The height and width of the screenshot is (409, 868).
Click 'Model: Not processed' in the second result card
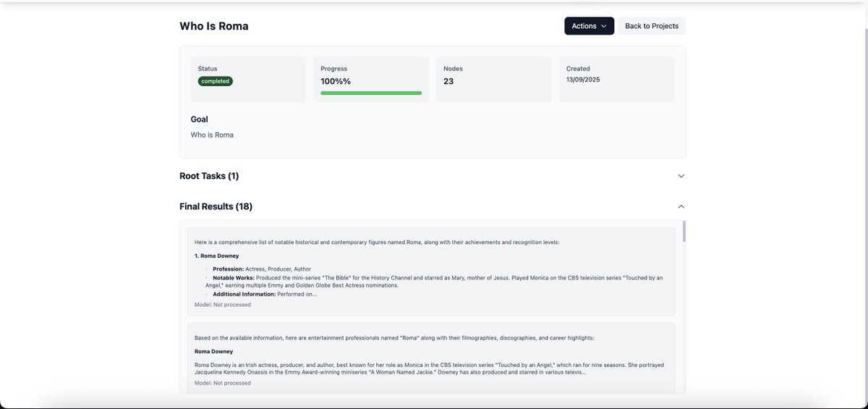point(223,383)
